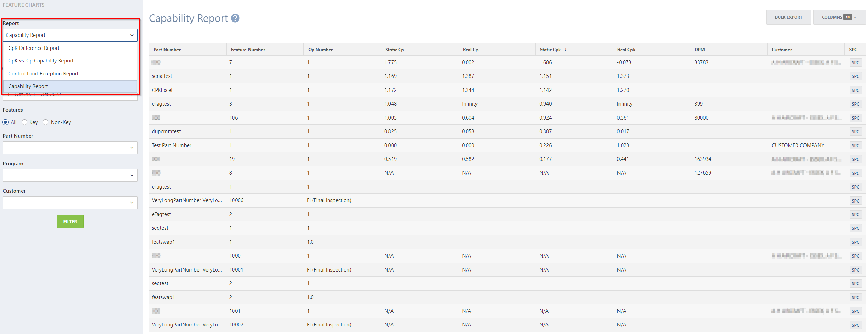Click the green Filter button
868x334 pixels.
pos(70,222)
